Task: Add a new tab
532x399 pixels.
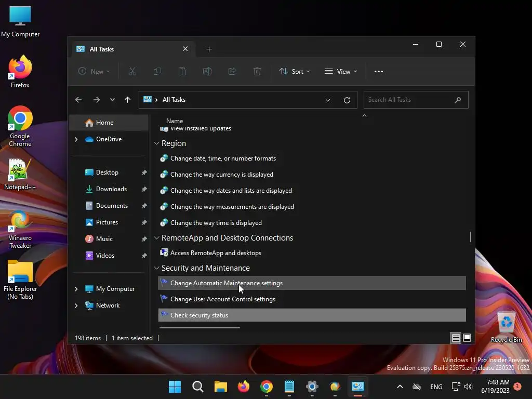Action: pyautogui.click(x=209, y=49)
